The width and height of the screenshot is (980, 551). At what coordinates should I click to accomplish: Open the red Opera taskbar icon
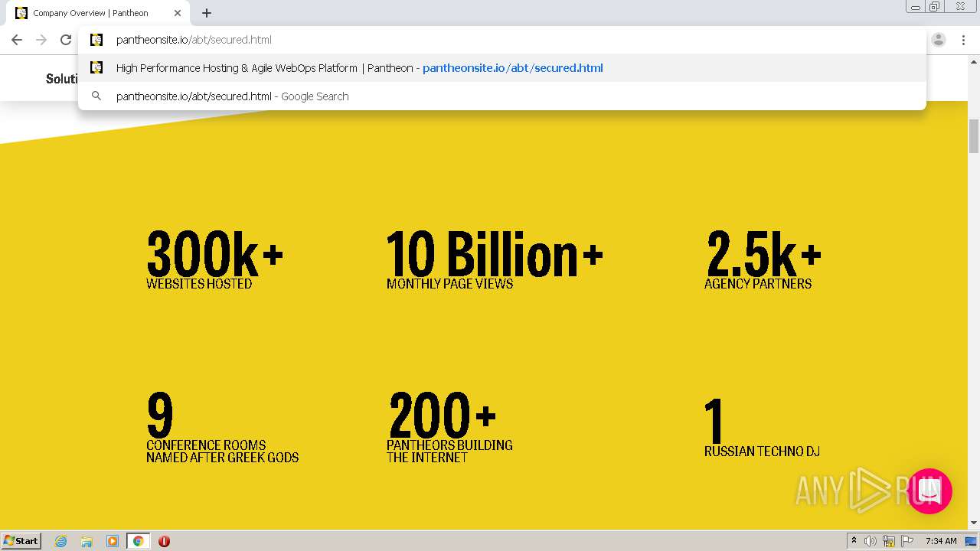click(x=164, y=541)
